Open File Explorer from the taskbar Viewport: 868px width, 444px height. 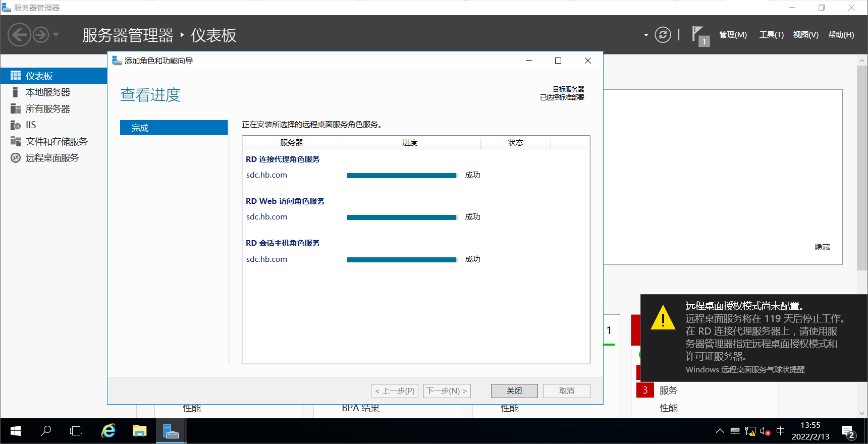pyautogui.click(x=139, y=431)
